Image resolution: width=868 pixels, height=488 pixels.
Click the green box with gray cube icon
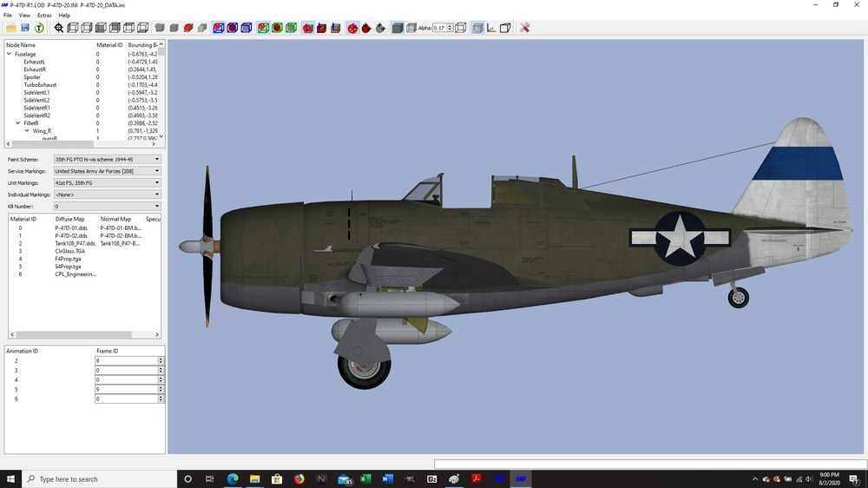[291, 28]
